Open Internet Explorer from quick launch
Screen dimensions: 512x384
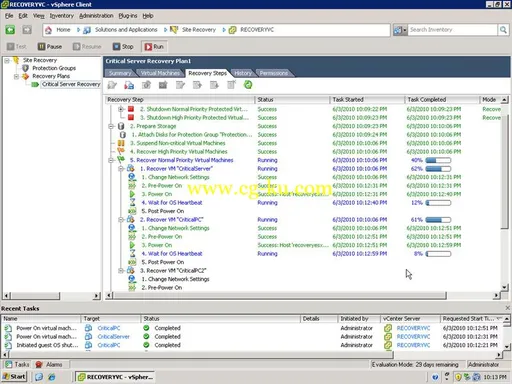point(52,377)
